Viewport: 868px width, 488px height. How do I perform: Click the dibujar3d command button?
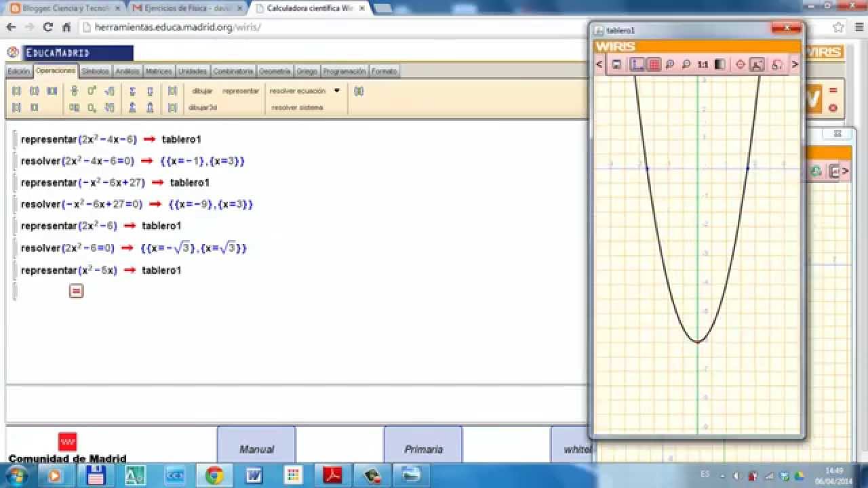coord(203,107)
